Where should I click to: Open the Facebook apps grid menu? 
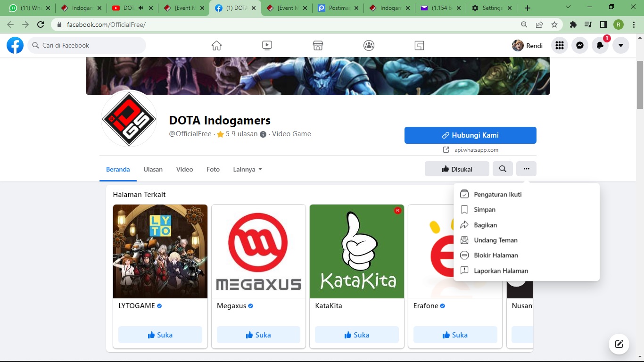click(560, 45)
